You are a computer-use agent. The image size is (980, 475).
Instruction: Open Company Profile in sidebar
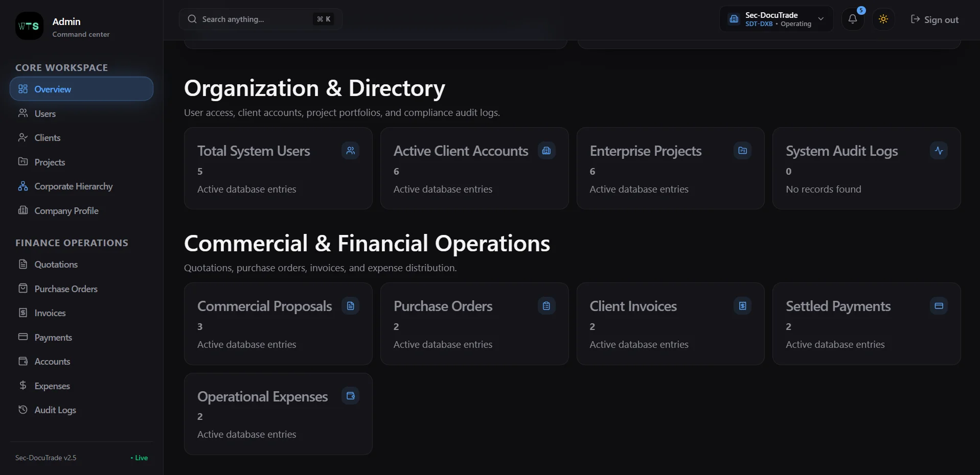81,210
